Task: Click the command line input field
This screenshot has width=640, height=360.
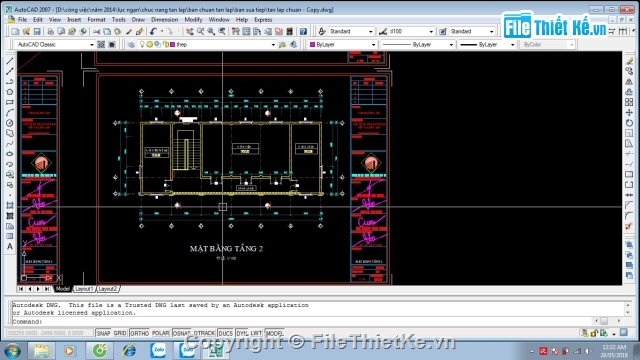Action: click(x=302, y=322)
